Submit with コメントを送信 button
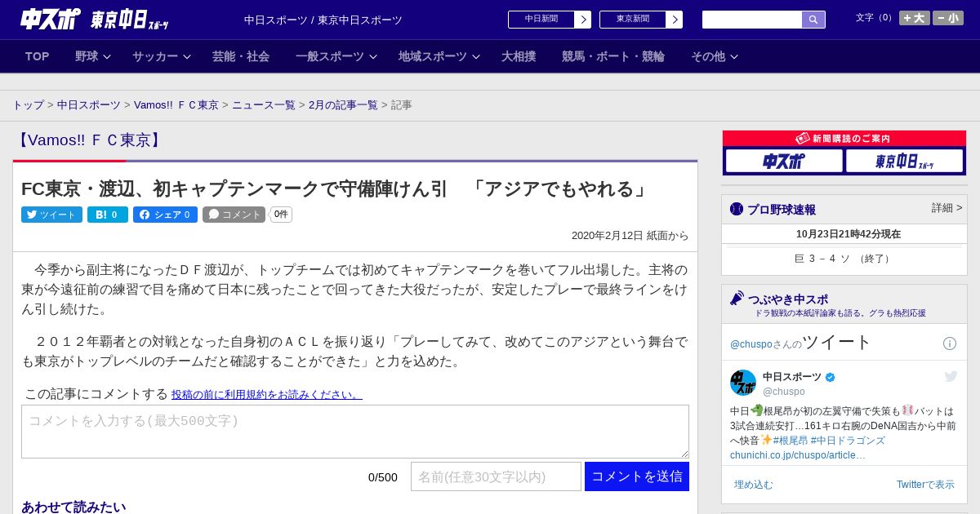 pos(637,476)
